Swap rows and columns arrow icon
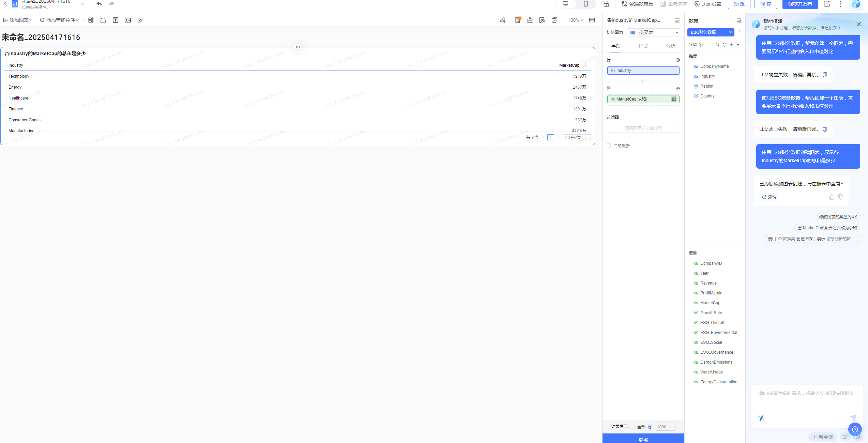Image resolution: width=868 pixels, height=443 pixels. point(643,81)
